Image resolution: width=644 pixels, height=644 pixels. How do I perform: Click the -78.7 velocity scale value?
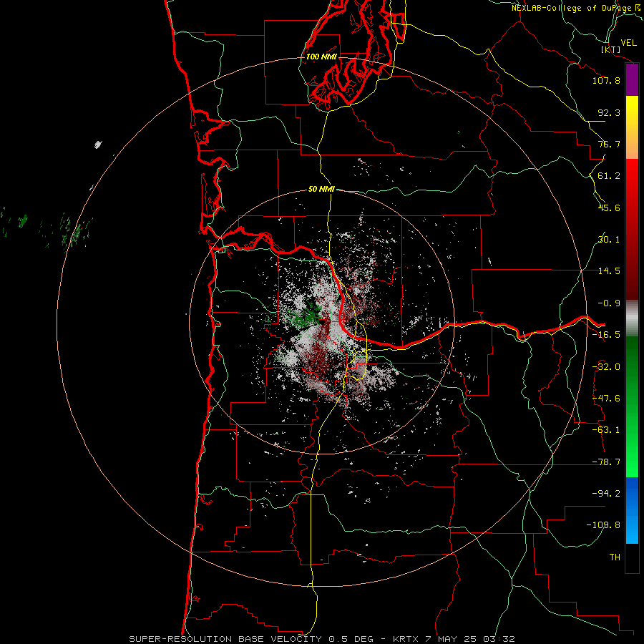click(606, 462)
